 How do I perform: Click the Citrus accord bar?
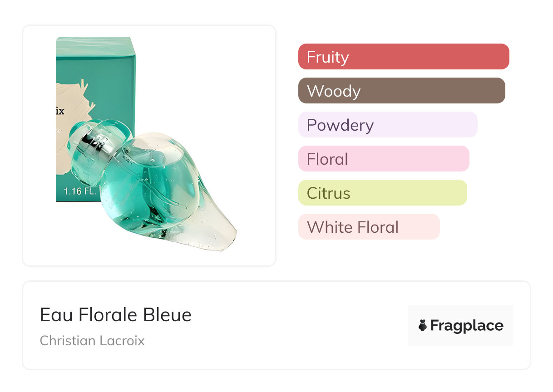coord(383,193)
